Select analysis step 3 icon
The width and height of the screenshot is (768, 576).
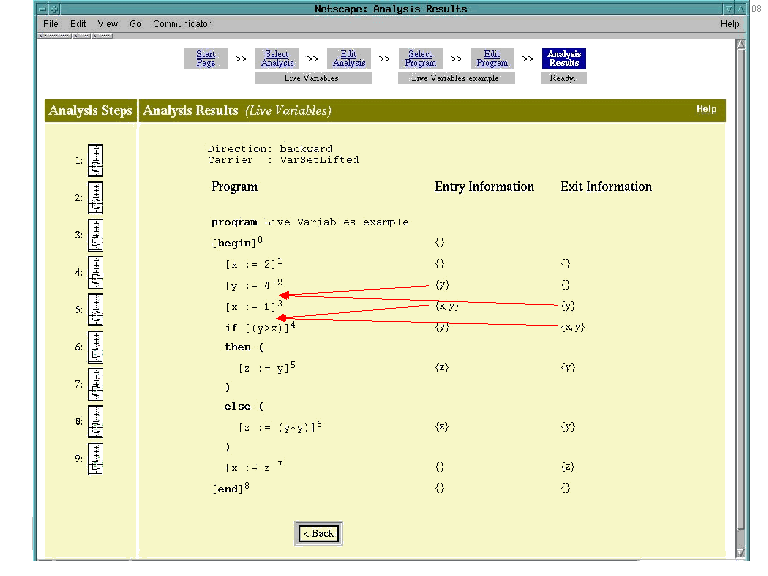(96, 235)
